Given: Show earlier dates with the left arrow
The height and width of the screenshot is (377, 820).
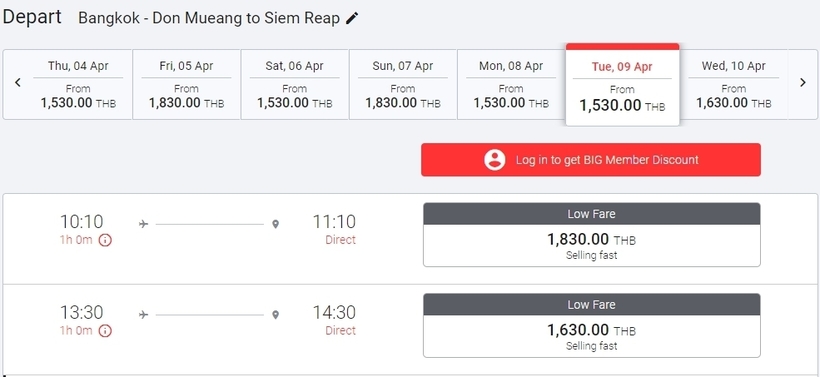Looking at the screenshot, I should (x=18, y=83).
